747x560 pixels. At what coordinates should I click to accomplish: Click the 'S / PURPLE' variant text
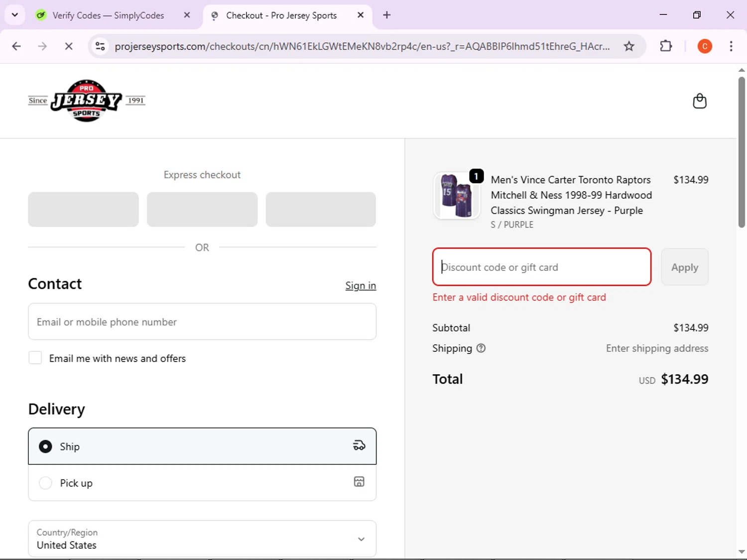pyautogui.click(x=512, y=224)
